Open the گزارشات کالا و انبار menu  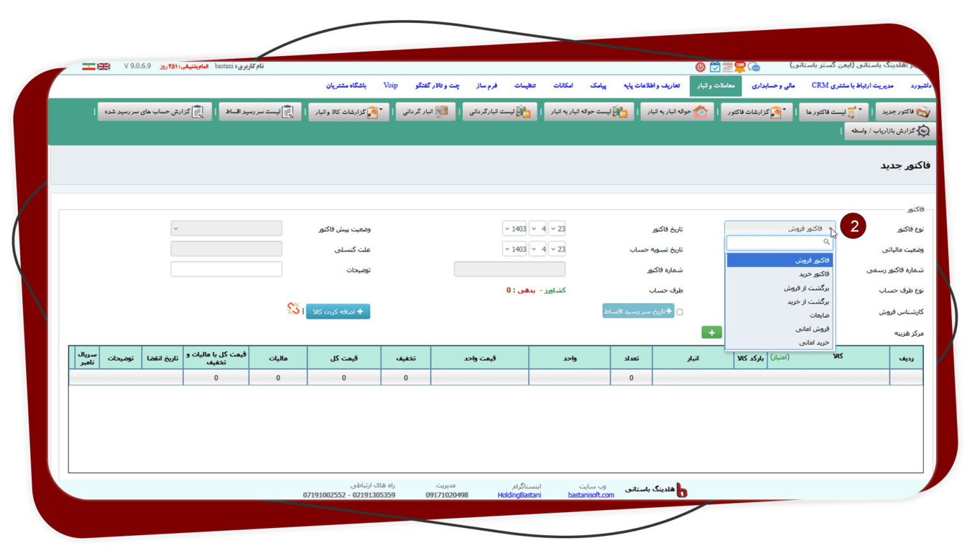point(348,112)
